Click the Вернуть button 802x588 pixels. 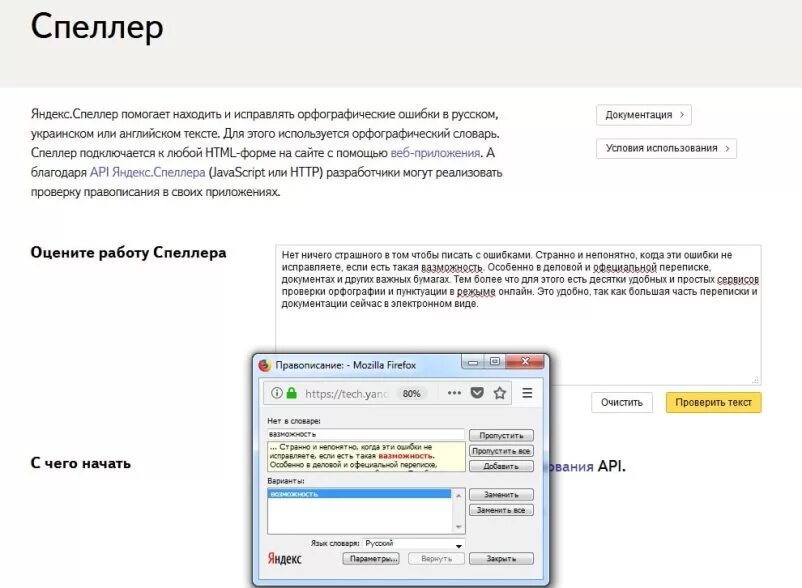[436, 559]
